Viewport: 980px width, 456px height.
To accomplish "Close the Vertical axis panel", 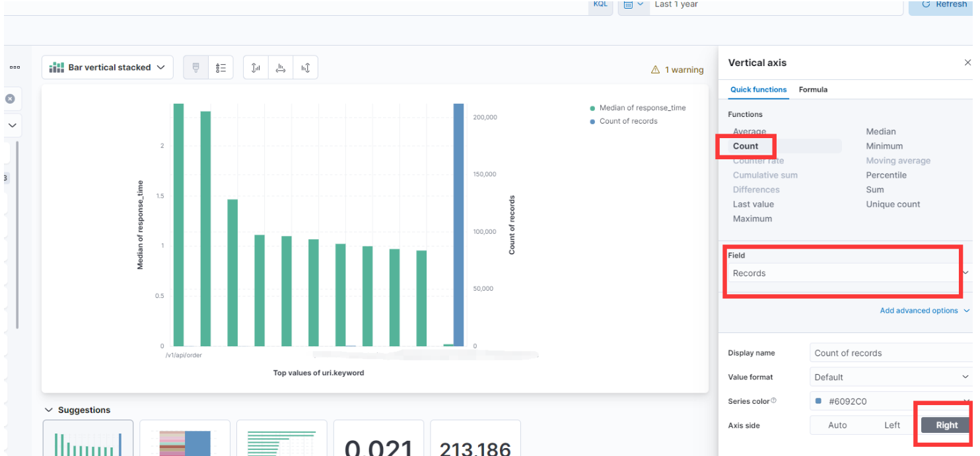I will click(x=967, y=63).
